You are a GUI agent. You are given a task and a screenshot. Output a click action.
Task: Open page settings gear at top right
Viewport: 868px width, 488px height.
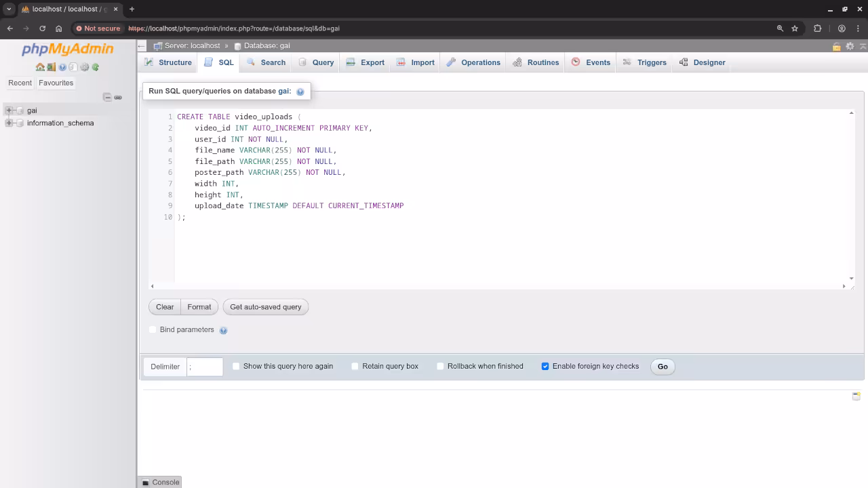[x=850, y=46]
